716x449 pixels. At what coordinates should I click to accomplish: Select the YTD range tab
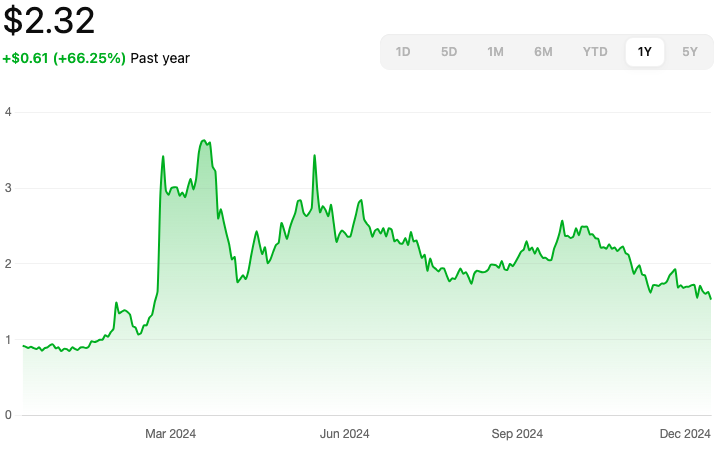coord(595,52)
